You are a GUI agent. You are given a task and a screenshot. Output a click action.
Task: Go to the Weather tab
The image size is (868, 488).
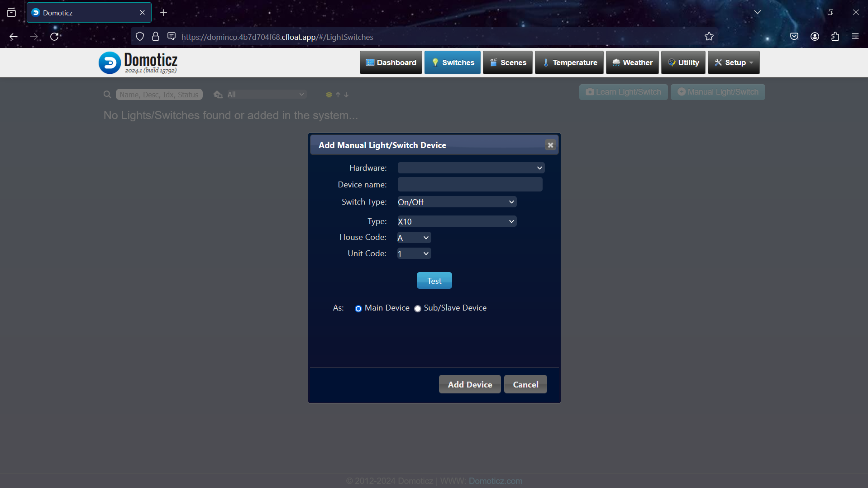coord(632,62)
